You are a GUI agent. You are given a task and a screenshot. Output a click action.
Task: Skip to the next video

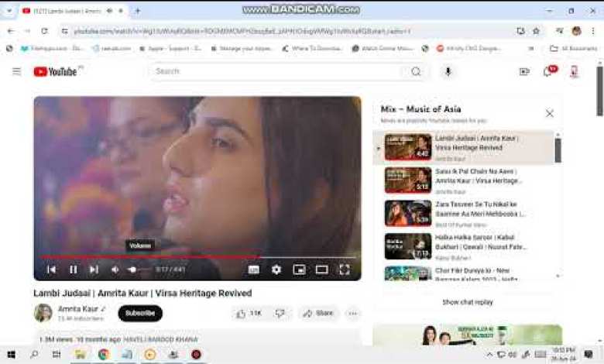coord(94,270)
